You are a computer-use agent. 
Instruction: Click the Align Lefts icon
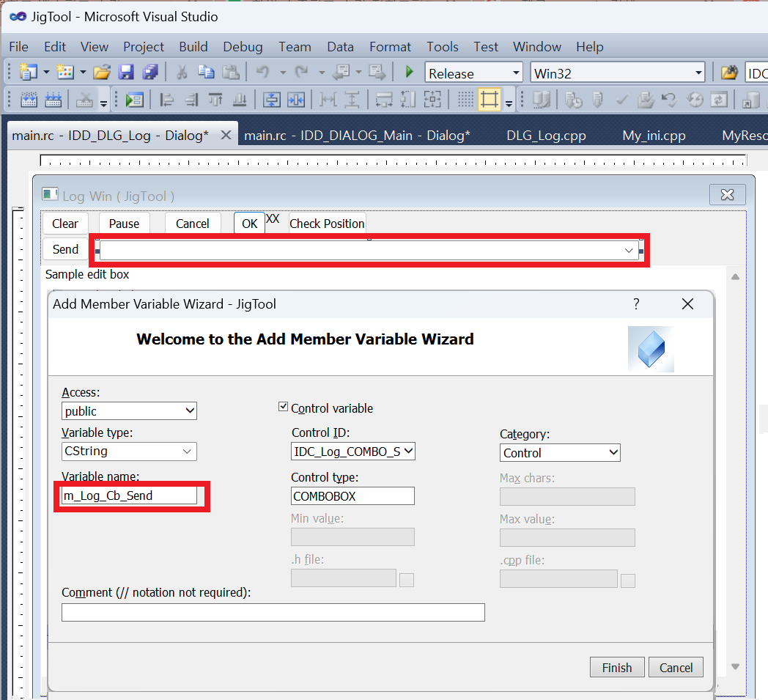coord(167,100)
